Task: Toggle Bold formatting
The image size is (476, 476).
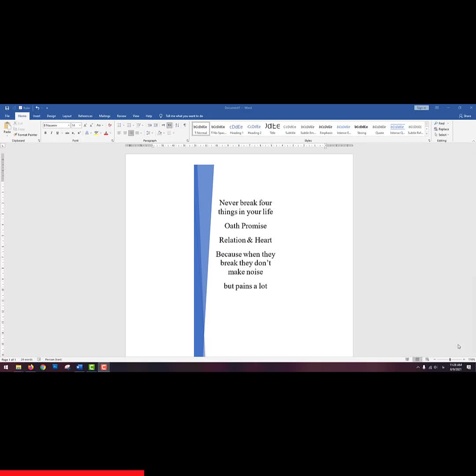Action: point(45,133)
